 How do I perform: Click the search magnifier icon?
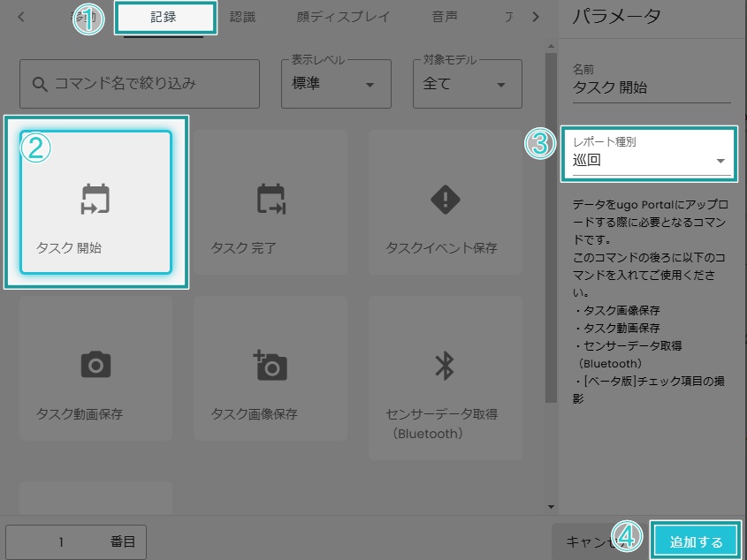(x=40, y=84)
